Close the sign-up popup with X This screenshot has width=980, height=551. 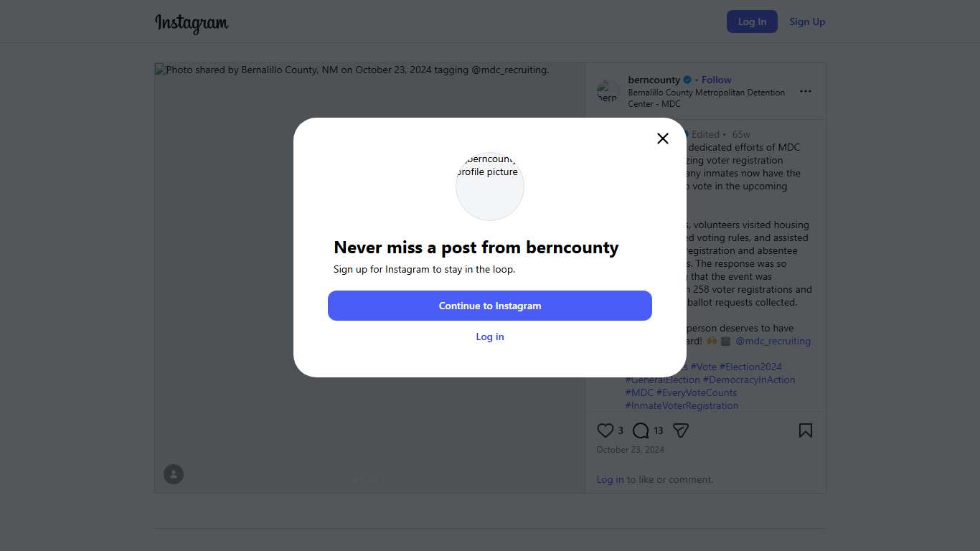click(x=663, y=138)
